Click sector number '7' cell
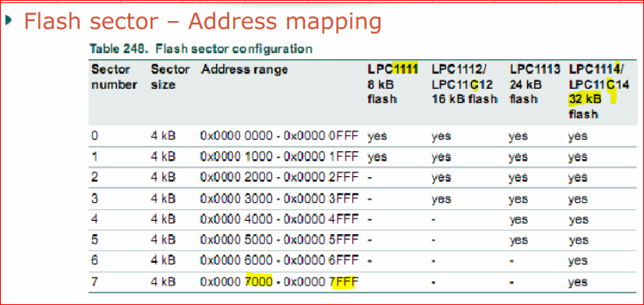Viewport: 644px width, 305px height. coord(94,282)
